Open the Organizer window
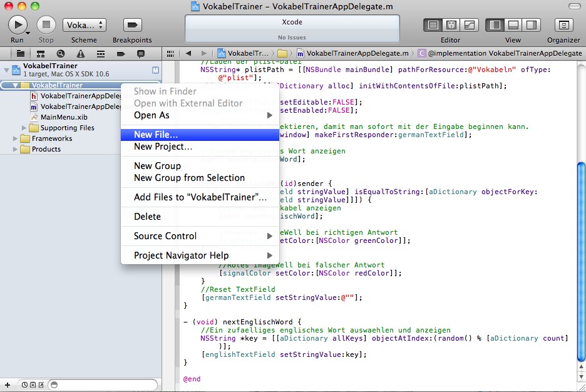This screenshot has width=586, height=392. point(563,25)
